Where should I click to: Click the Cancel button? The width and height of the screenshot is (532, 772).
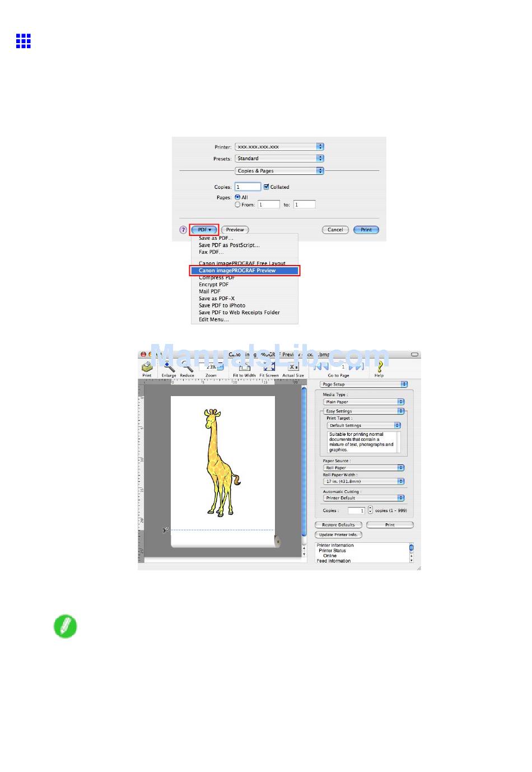(x=335, y=230)
